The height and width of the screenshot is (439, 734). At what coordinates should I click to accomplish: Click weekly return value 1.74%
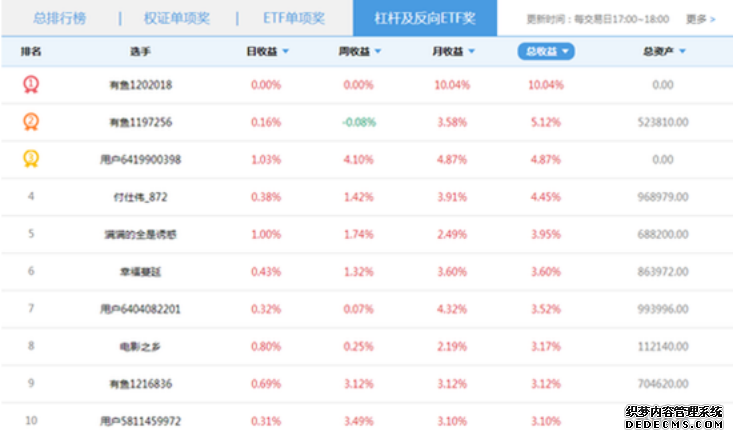click(x=359, y=234)
